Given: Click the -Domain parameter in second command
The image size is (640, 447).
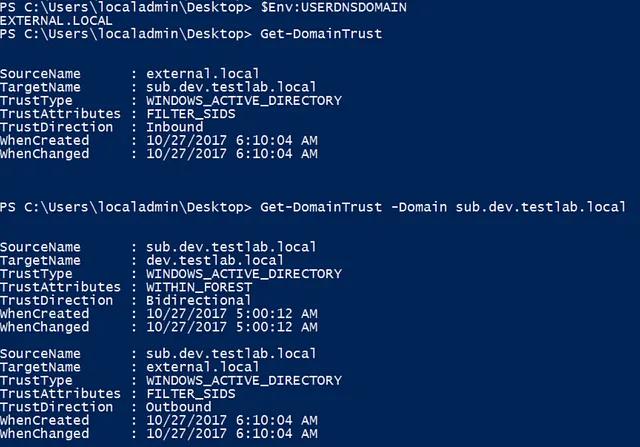Looking at the screenshot, I should [419, 207].
